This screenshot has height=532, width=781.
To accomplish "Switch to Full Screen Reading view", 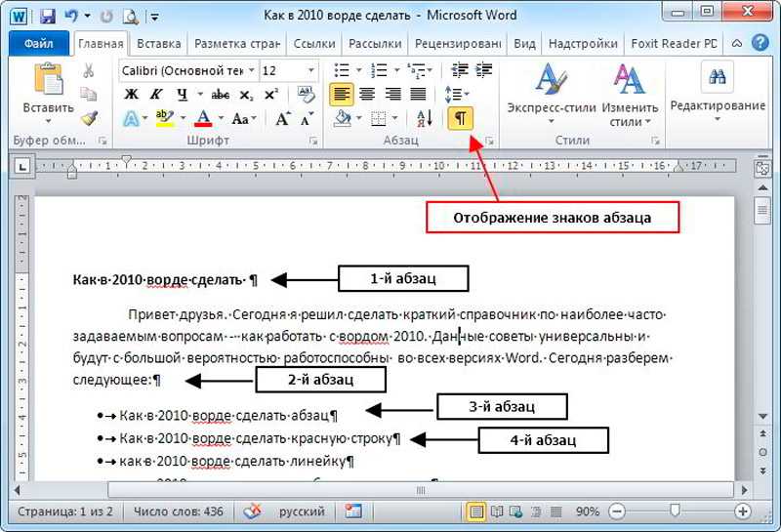I will pos(497,512).
